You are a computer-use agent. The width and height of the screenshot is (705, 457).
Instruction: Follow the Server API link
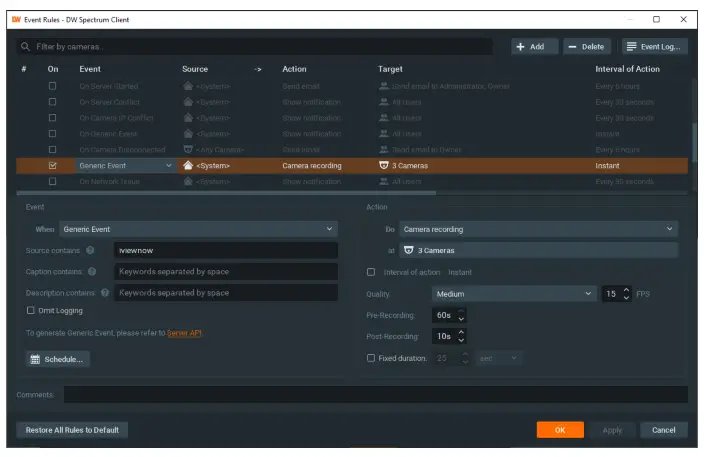click(x=184, y=333)
